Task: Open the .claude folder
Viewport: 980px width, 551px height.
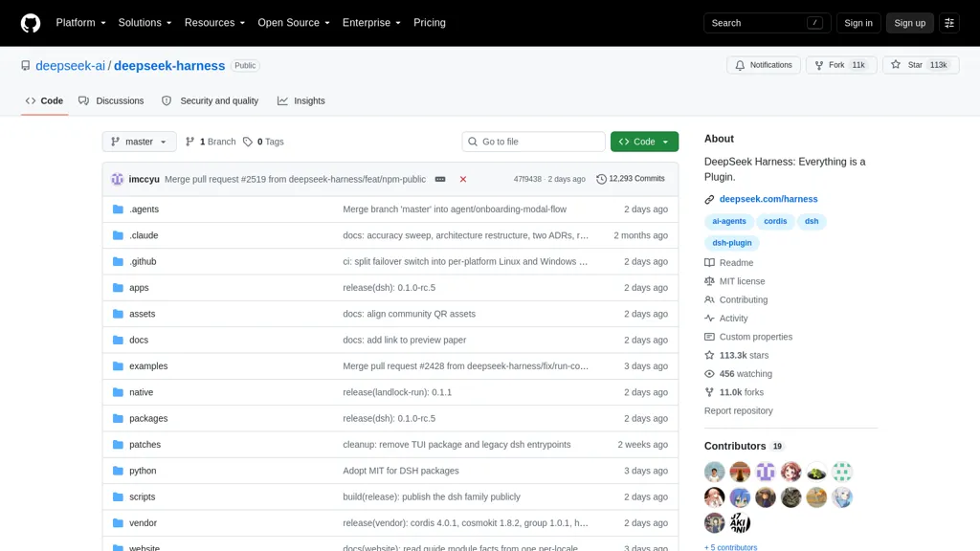Action: coord(144,235)
